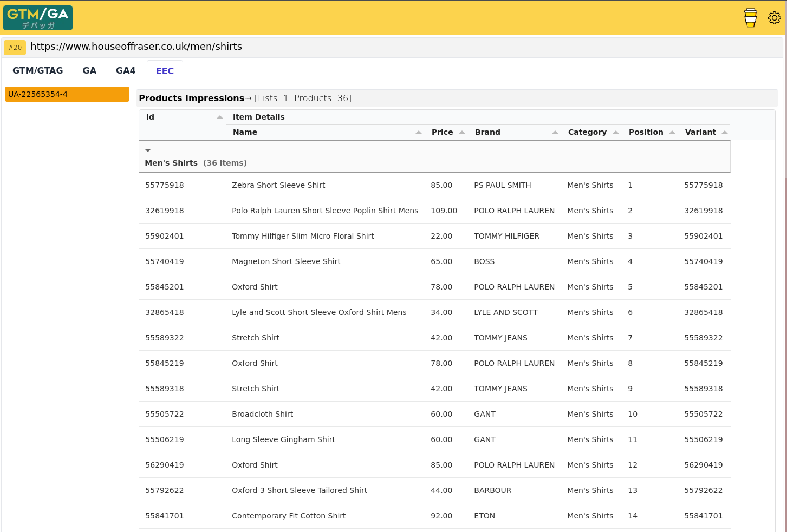Screen dimensions: 787x532
Task: Click Variant cell 55506219
Action: pos(704,439)
